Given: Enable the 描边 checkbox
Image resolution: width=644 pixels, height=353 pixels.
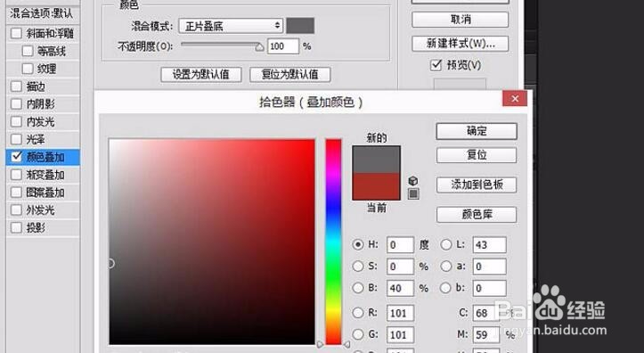Looking at the screenshot, I should [x=16, y=86].
